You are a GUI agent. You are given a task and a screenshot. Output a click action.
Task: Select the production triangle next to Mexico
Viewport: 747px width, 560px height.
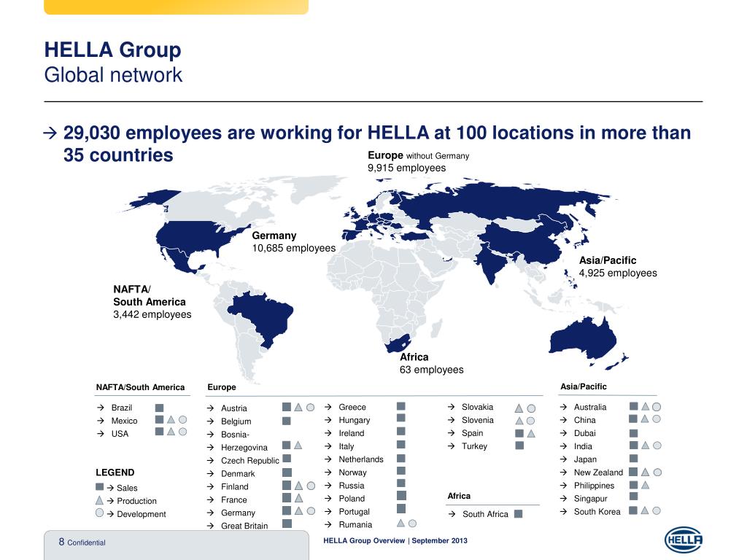[x=171, y=419]
